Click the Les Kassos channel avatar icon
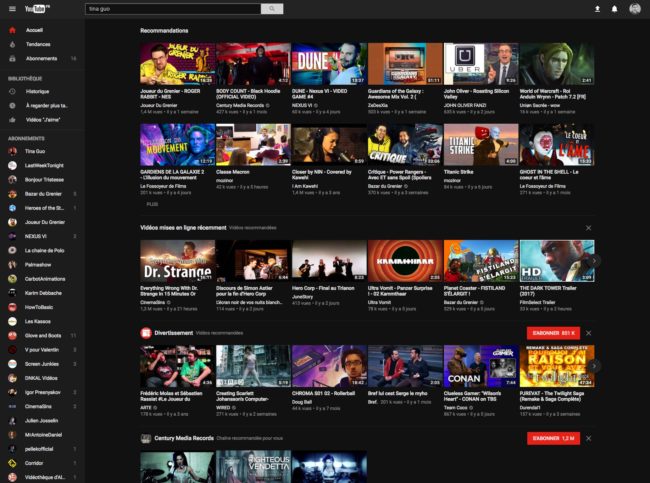This screenshot has width=650, height=483. coord(12,321)
